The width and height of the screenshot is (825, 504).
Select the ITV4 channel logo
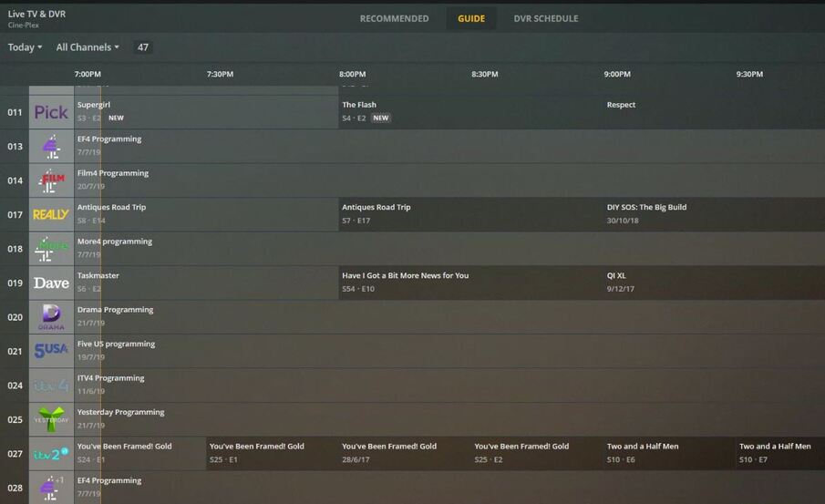pyautogui.click(x=51, y=386)
